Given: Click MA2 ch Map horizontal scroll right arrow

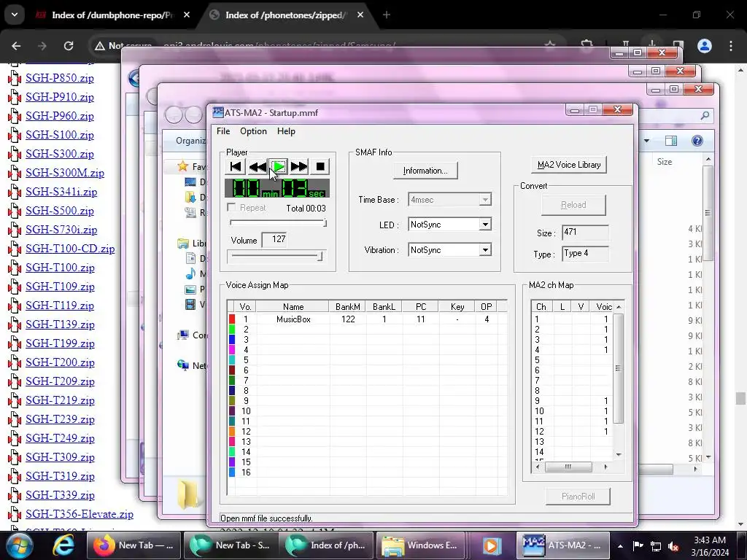Looking at the screenshot, I should pos(605,467).
